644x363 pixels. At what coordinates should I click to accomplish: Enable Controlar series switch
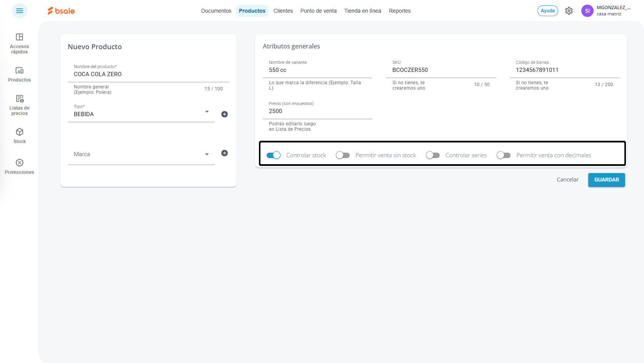coord(432,155)
